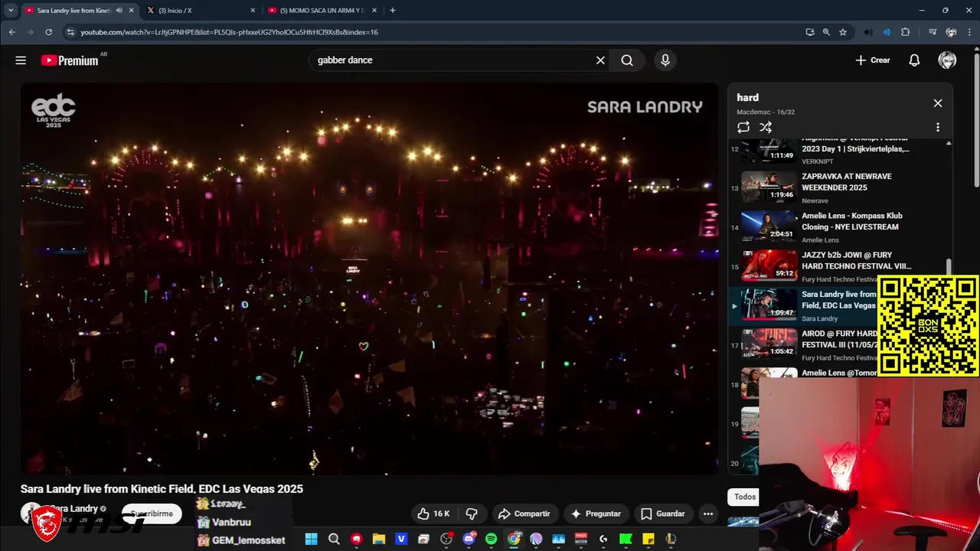Open the Kick app on the taskbar
Screen dimensions: 980x551
tap(626, 540)
